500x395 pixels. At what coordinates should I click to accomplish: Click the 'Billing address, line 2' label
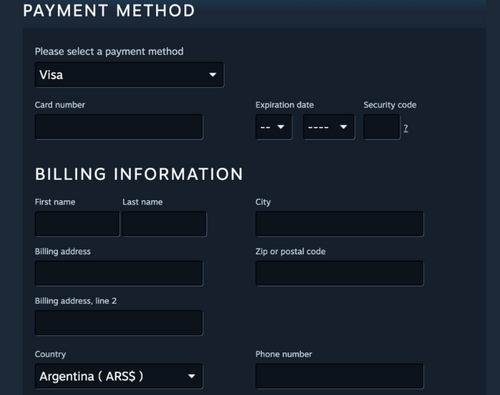click(x=76, y=301)
